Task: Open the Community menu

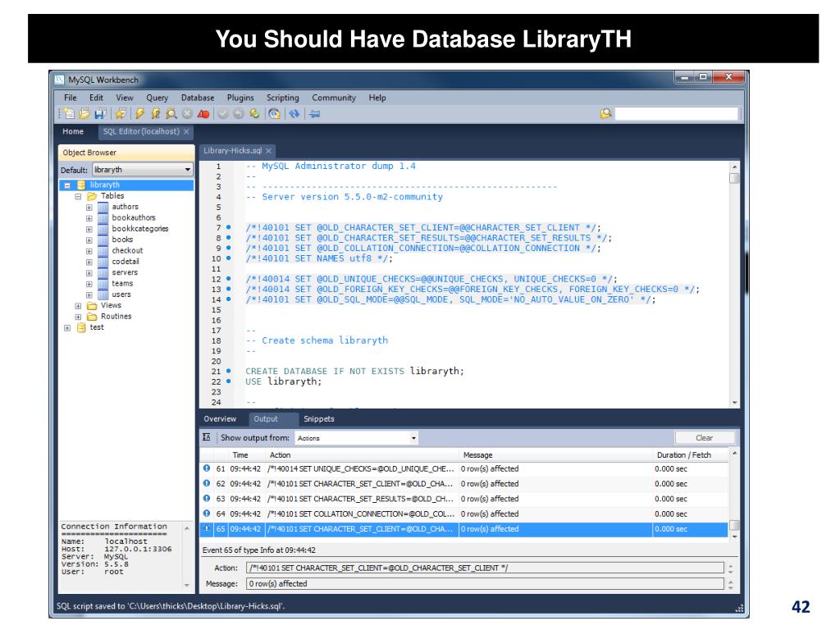Action: [x=334, y=98]
